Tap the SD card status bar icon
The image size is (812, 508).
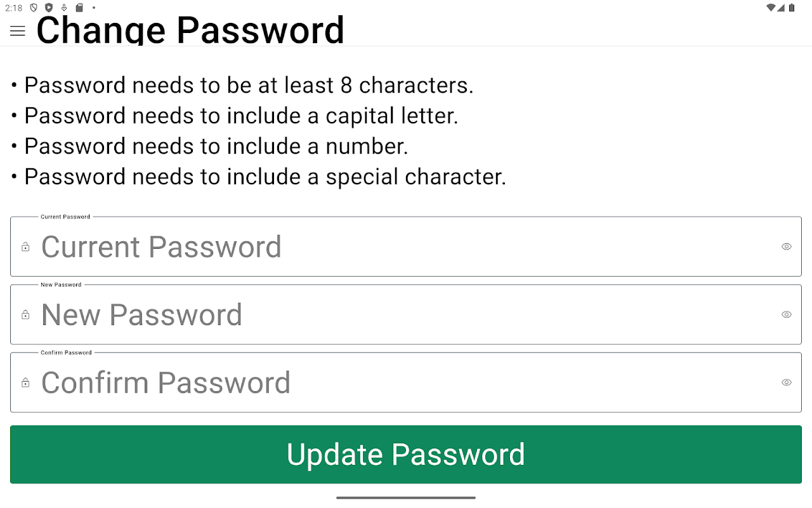tap(79, 8)
